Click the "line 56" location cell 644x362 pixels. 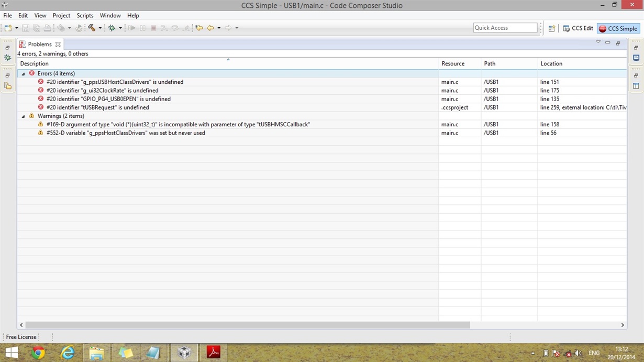pos(548,133)
